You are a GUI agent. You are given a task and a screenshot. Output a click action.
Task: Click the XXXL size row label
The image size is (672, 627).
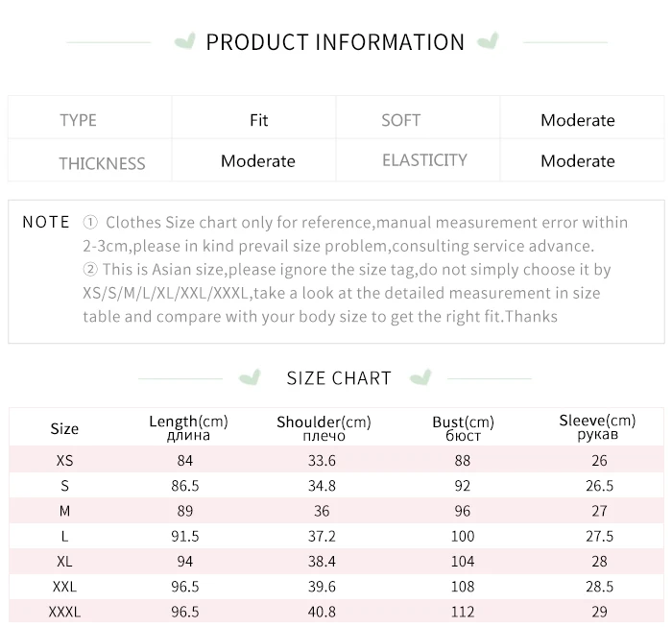coord(64,612)
